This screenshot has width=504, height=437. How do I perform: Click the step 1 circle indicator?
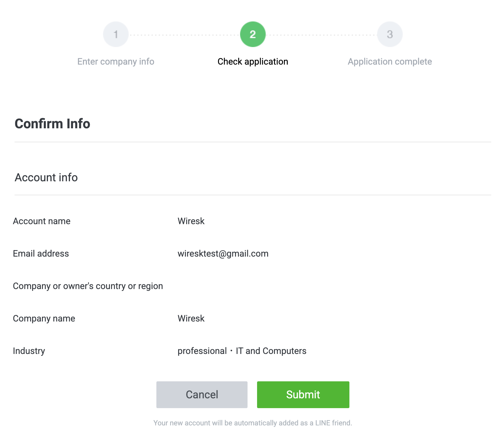click(116, 34)
